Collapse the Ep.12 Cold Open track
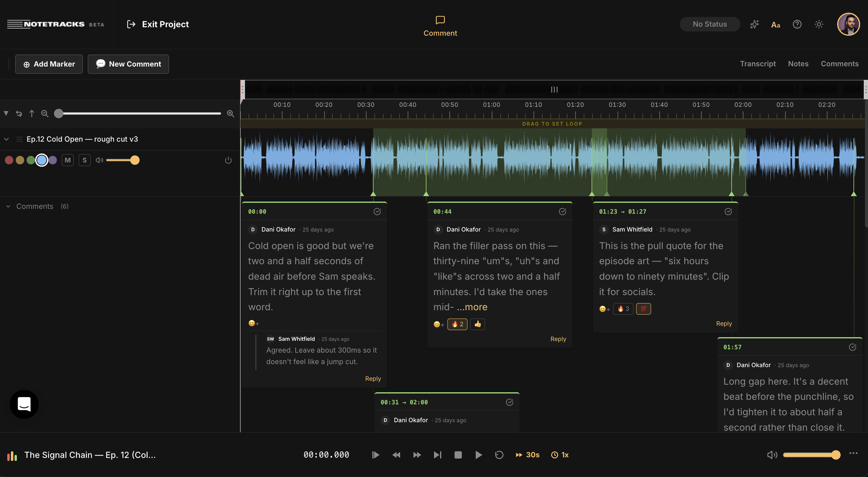Screen dimensions: 868x477 tap(7, 139)
